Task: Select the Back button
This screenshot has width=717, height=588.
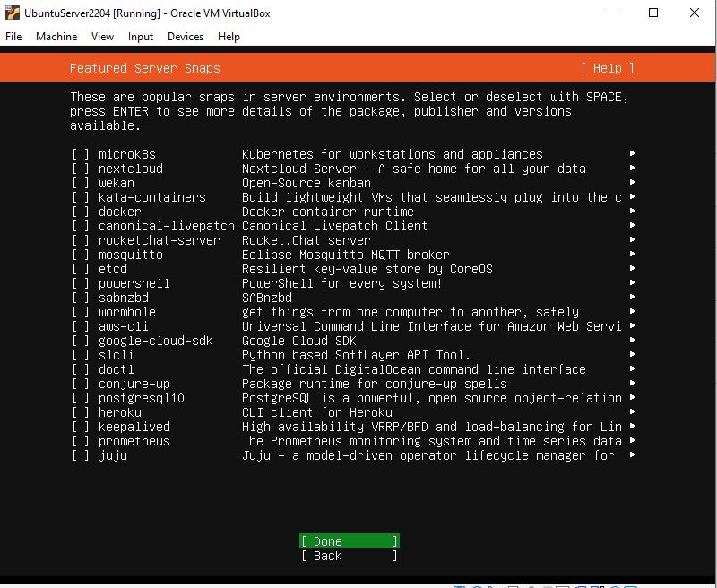Action: (x=350, y=556)
